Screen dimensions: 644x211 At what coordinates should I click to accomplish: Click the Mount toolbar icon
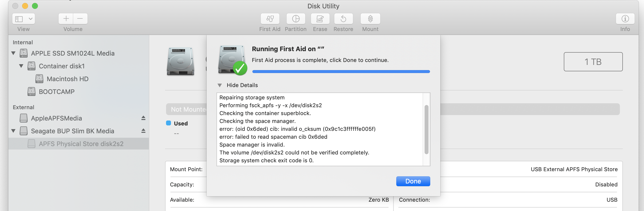click(x=370, y=19)
